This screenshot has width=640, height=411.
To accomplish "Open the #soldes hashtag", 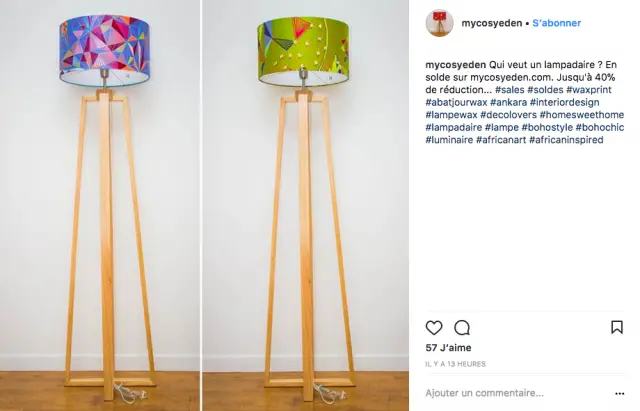I will tap(545, 90).
